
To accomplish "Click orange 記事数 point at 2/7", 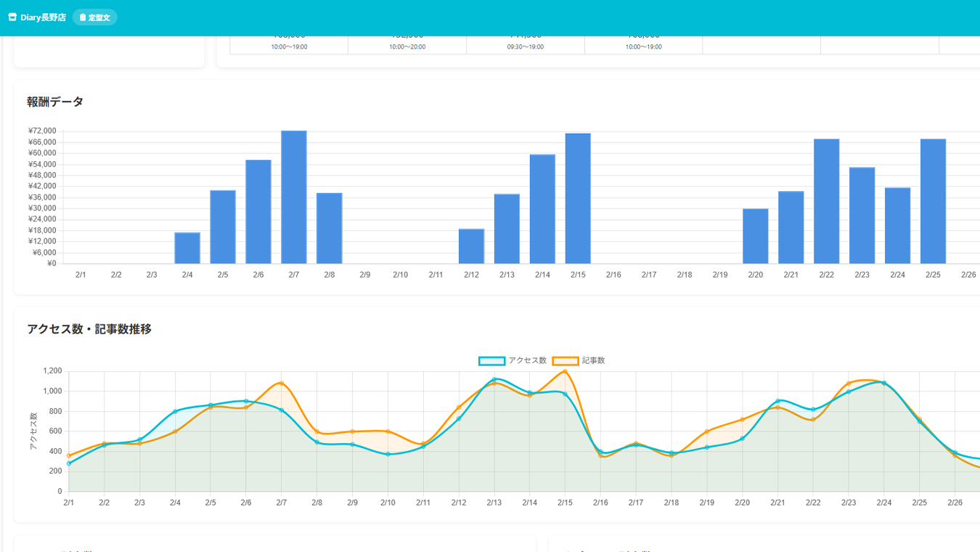I will tap(281, 383).
